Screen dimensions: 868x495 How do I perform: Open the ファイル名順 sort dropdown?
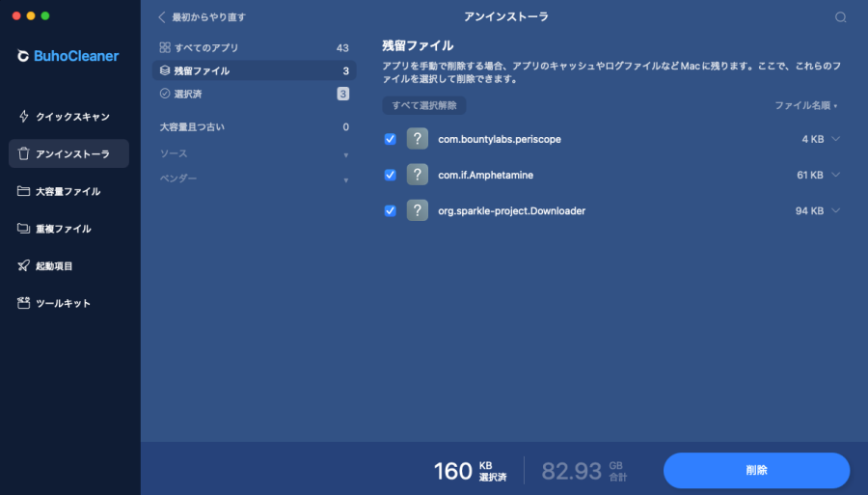[805, 105]
